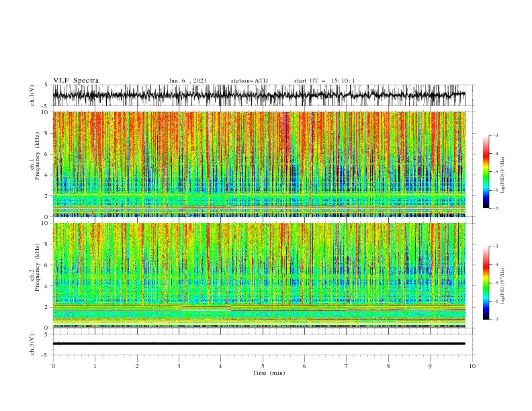The height and width of the screenshot is (411, 532).
Task: Click the ch.2 spectrogram panel
Action: click(x=259, y=275)
